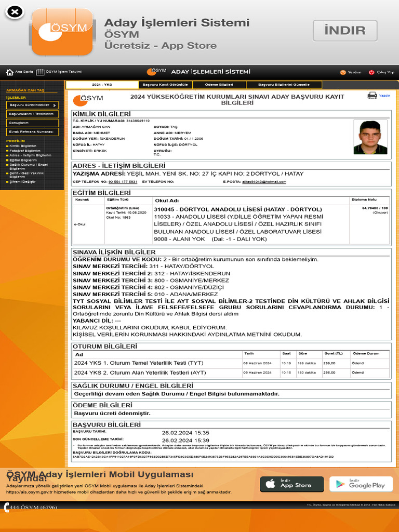
Task: Close the app banner with X icon
Action: point(16,12)
